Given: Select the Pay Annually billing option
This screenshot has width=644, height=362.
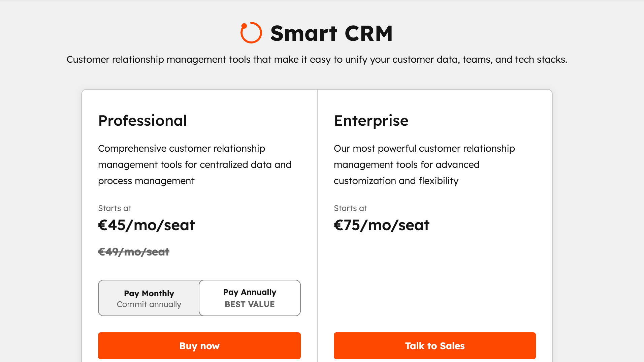Looking at the screenshot, I should pyautogui.click(x=250, y=298).
